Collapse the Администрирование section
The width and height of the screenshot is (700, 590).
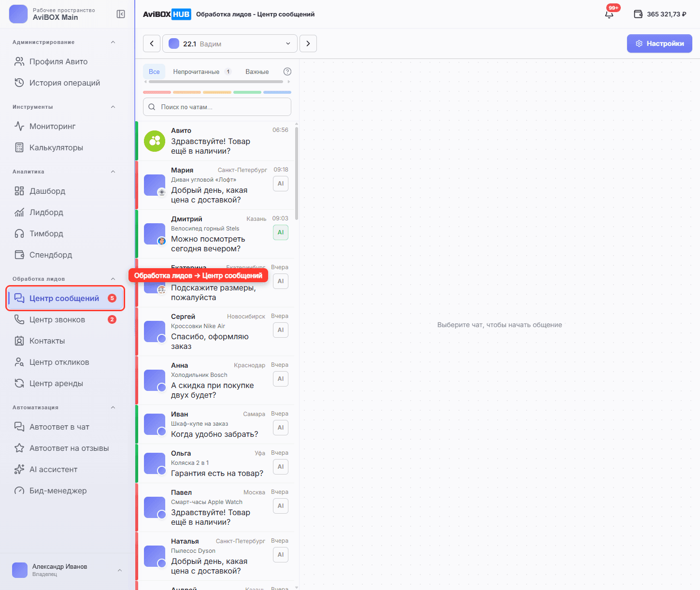pyautogui.click(x=113, y=42)
